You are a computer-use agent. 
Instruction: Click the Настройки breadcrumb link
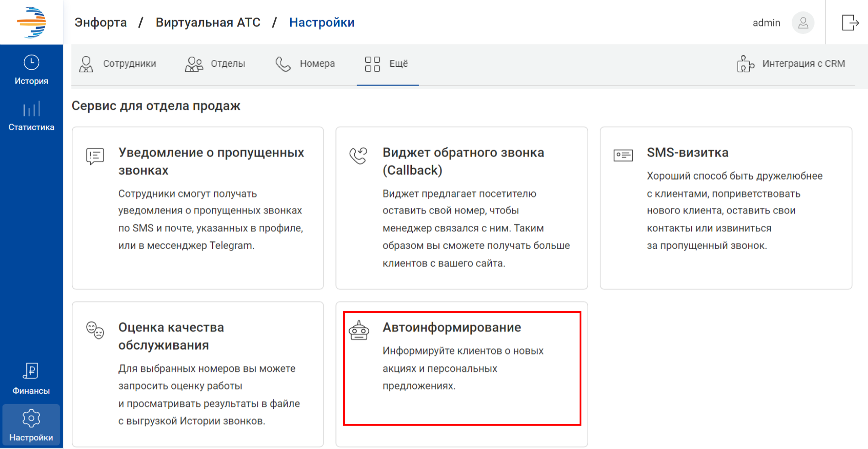[322, 22]
